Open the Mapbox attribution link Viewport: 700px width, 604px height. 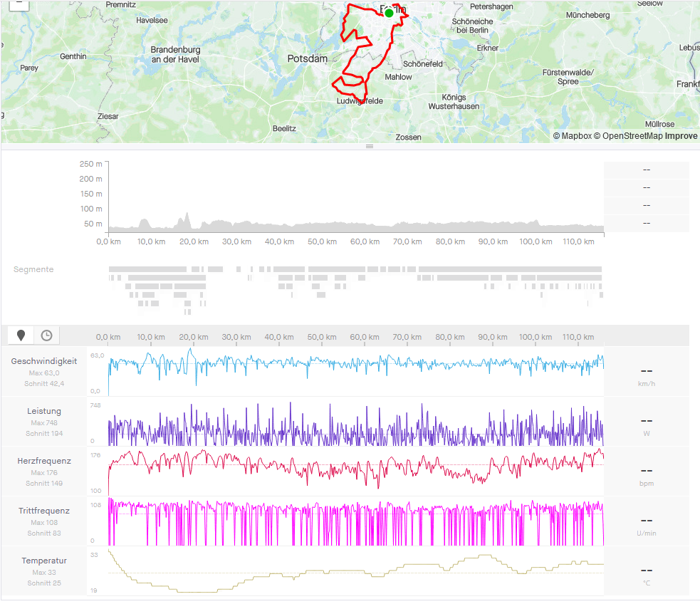[x=572, y=135]
